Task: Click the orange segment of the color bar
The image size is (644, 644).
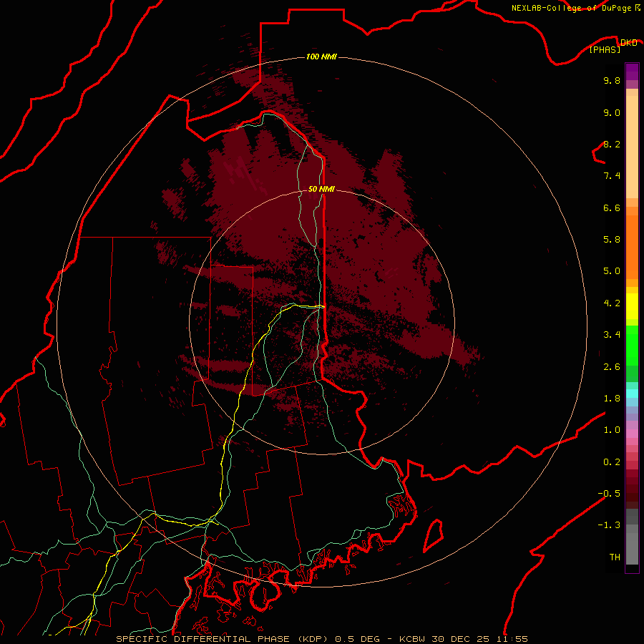Action: tap(632, 248)
